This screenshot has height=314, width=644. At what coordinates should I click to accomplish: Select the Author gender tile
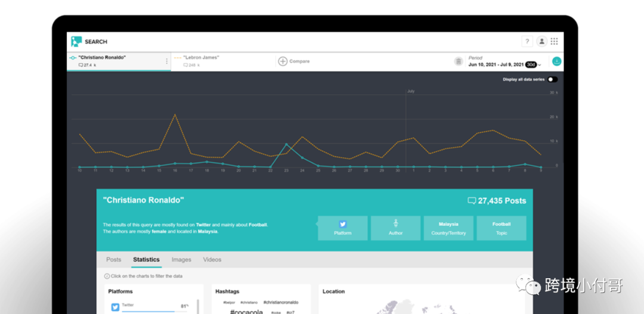(x=395, y=228)
